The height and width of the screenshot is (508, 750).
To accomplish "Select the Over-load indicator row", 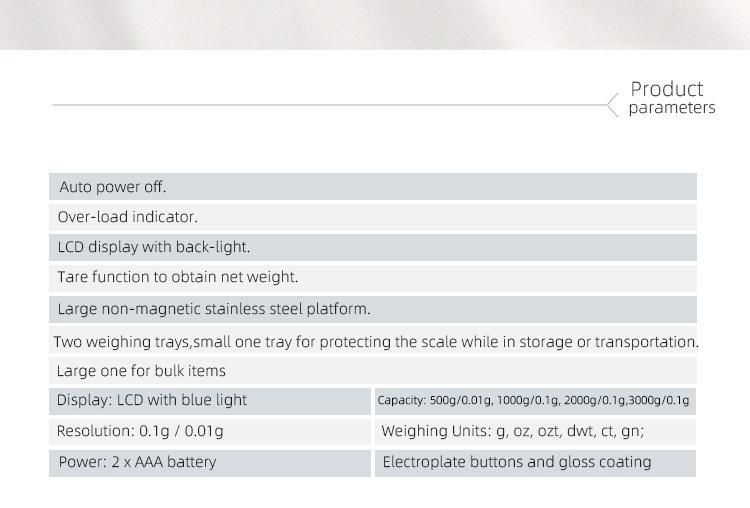I will [373, 217].
